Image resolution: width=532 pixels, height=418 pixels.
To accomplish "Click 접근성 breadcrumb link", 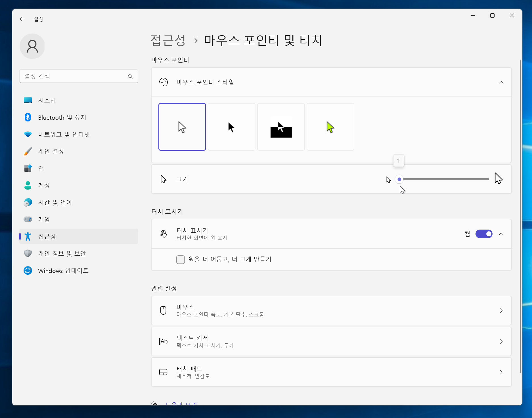I will coord(168,40).
